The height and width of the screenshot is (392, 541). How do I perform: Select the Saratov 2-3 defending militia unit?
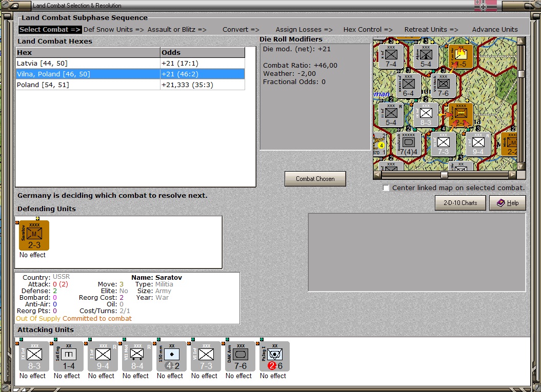click(x=34, y=236)
